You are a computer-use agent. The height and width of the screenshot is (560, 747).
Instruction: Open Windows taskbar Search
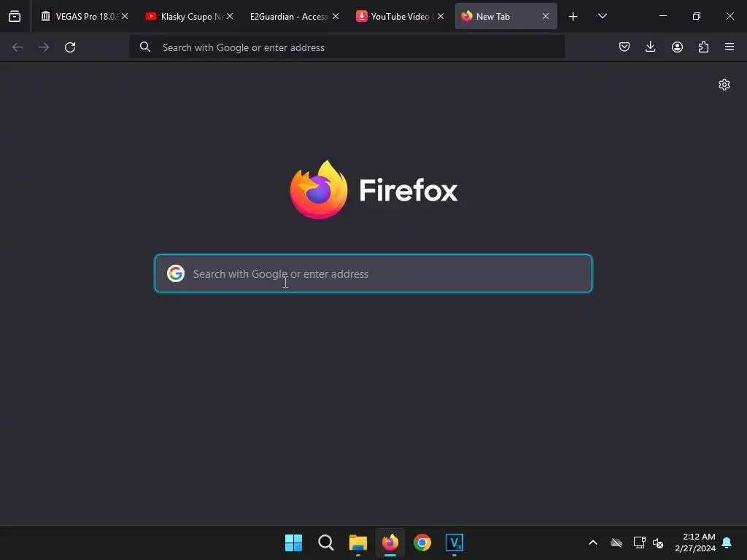(x=326, y=542)
